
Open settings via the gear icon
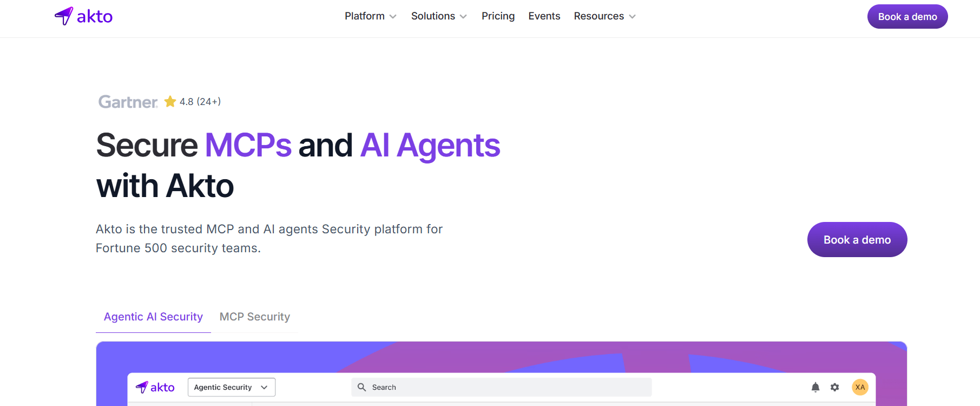(x=835, y=387)
